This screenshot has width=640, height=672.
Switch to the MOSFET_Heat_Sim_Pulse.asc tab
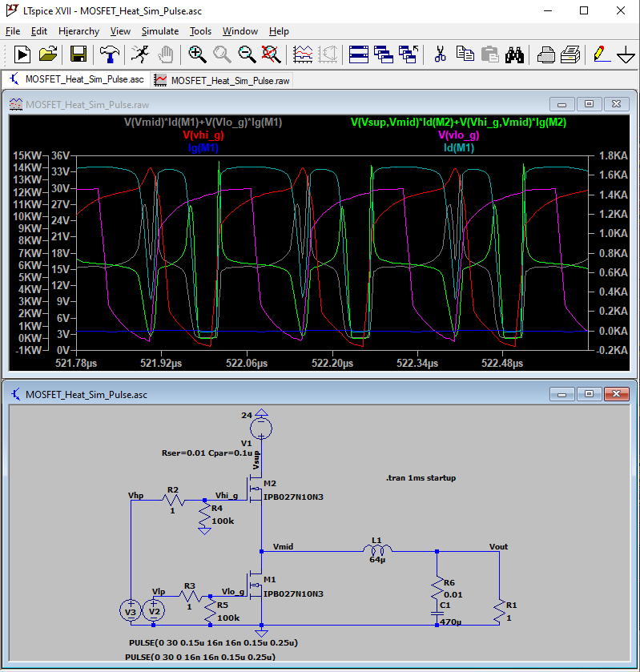pos(76,80)
